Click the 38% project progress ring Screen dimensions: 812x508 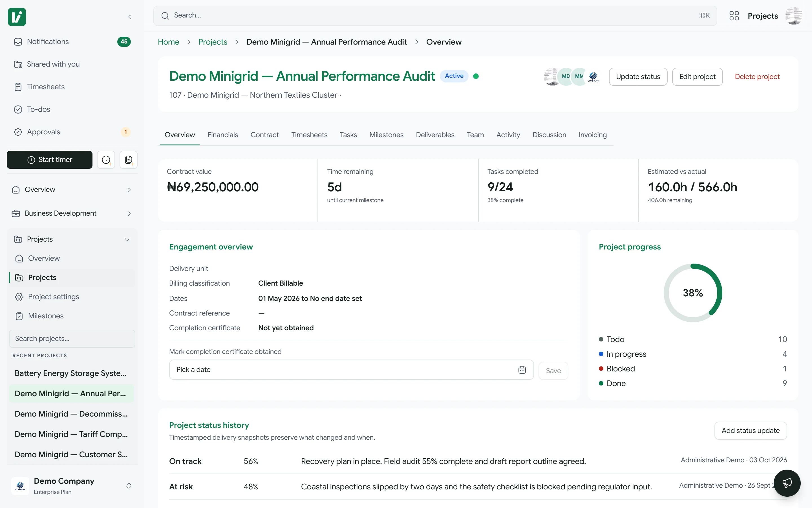692,293
